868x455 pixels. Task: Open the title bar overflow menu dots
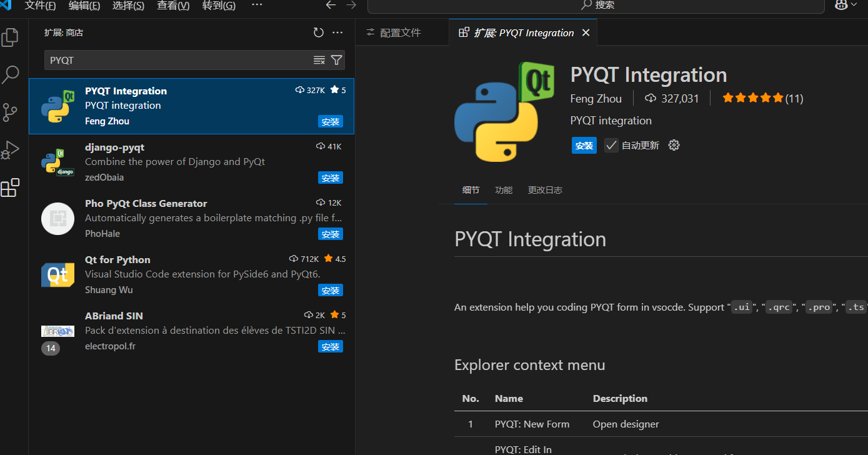(x=257, y=5)
